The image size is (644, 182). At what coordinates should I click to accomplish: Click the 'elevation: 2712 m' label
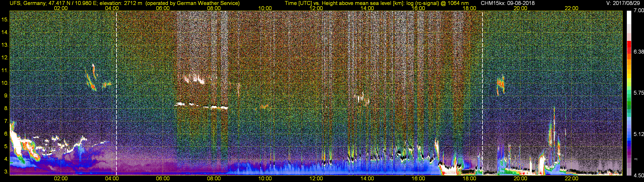pyautogui.click(x=121, y=3)
